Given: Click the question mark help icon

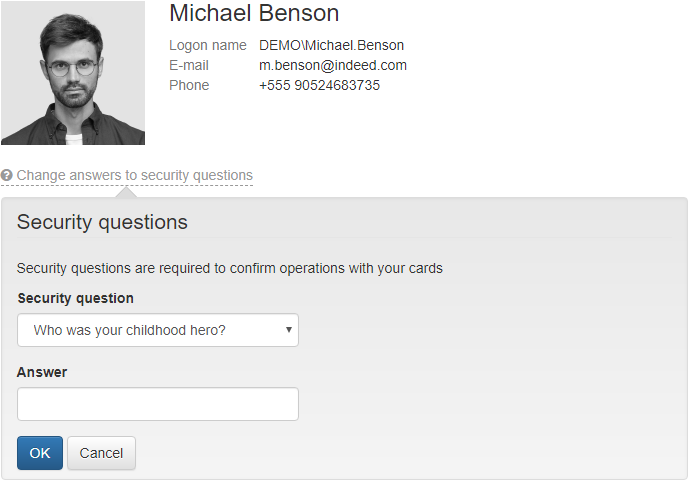Looking at the screenshot, I should (7, 176).
